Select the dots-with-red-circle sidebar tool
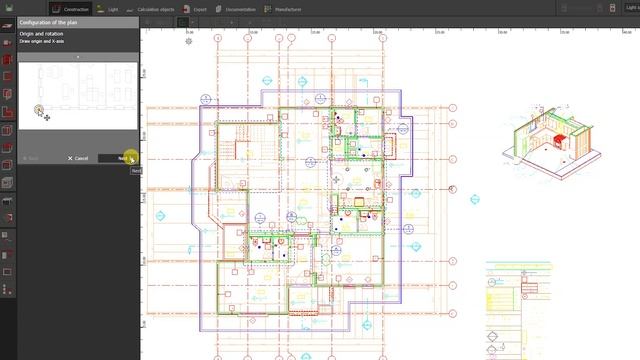640x360 pixels. coord(7,289)
